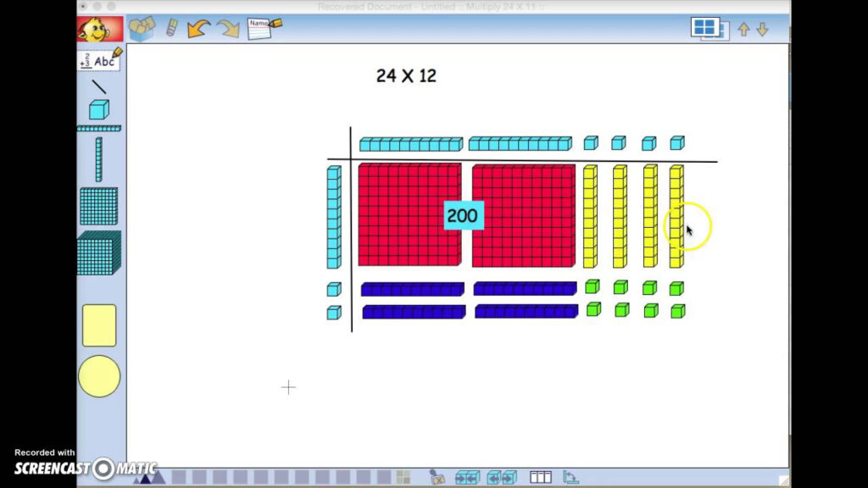Select the vertical ten rod block

(x=98, y=159)
